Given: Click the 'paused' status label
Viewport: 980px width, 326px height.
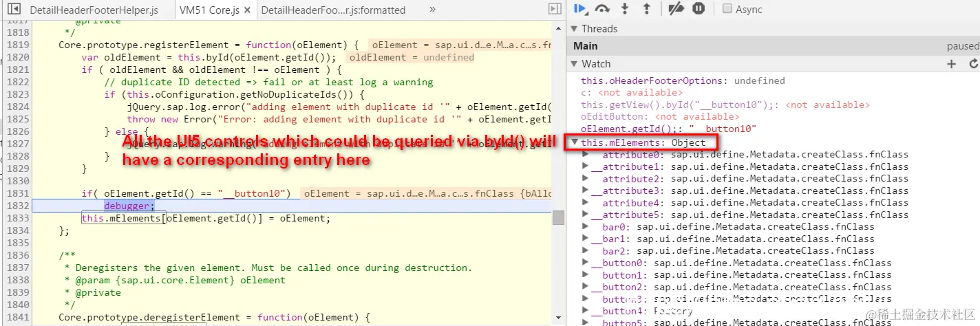Looking at the screenshot, I should click(x=962, y=46).
